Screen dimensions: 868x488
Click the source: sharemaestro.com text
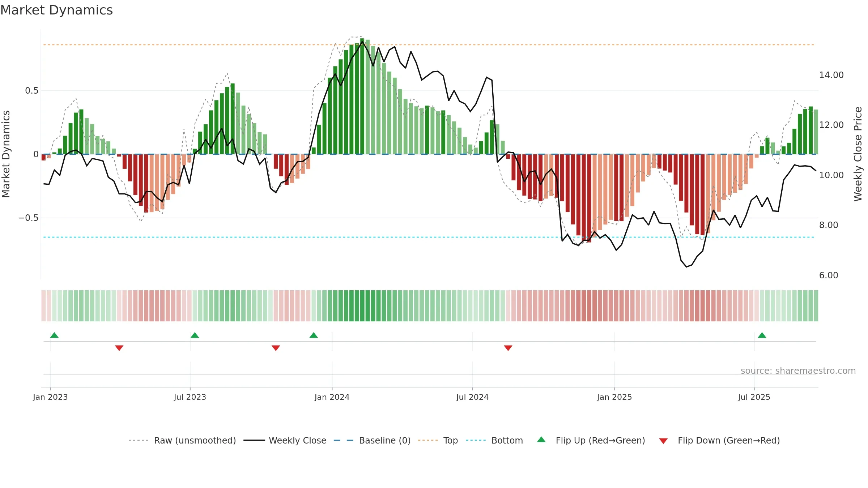pyautogui.click(x=798, y=371)
